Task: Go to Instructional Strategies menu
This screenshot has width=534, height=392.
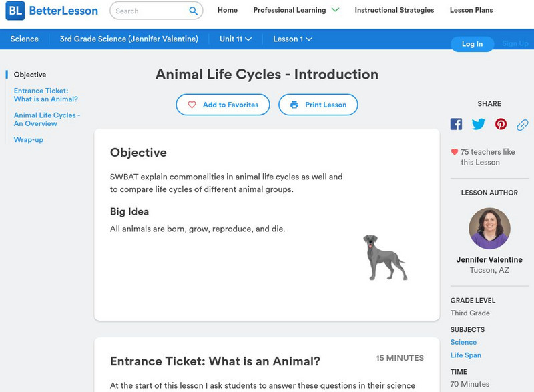Action: click(394, 10)
